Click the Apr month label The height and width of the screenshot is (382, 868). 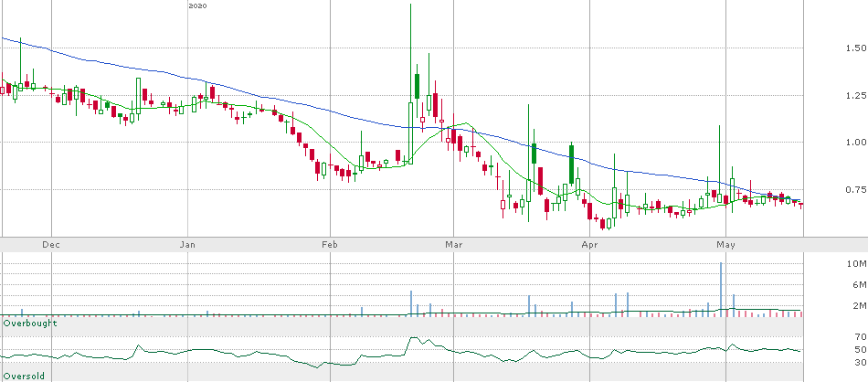pyautogui.click(x=589, y=245)
